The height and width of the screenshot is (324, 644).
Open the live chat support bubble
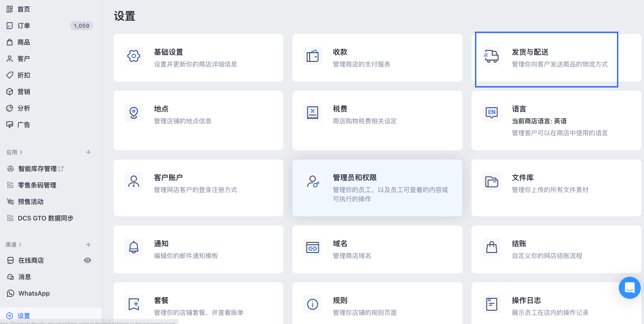(629, 288)
